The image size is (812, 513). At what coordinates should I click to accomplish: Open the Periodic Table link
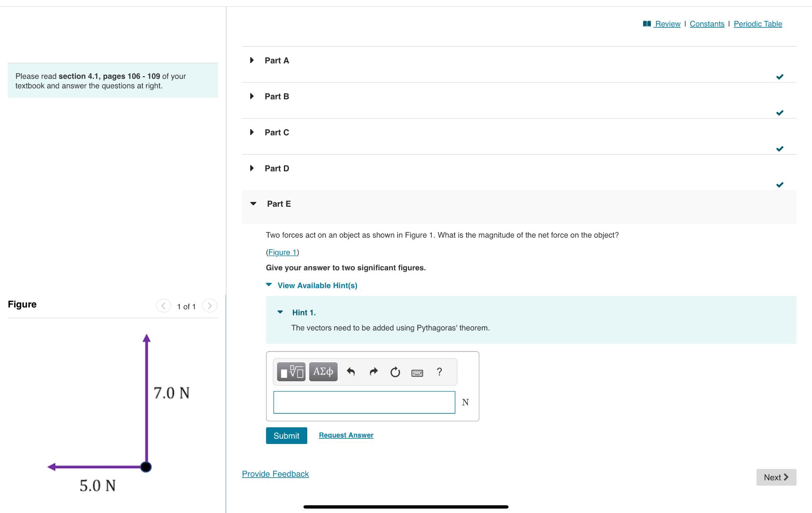point(758,24)
